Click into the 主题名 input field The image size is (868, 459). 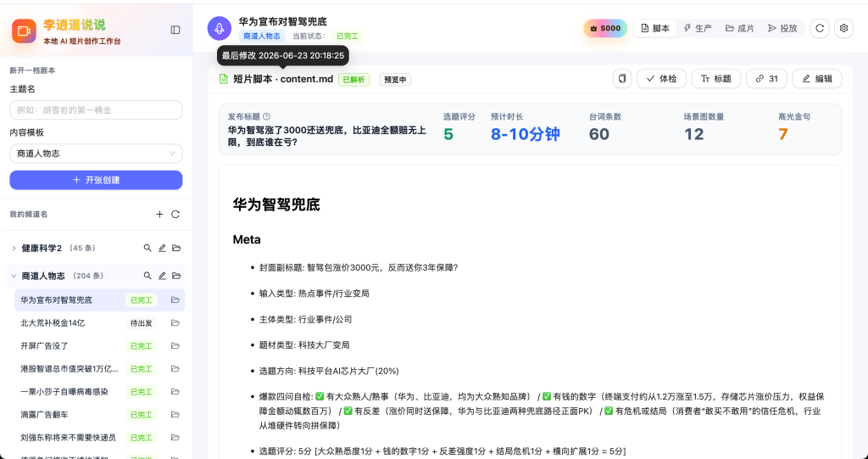(96, 109)
